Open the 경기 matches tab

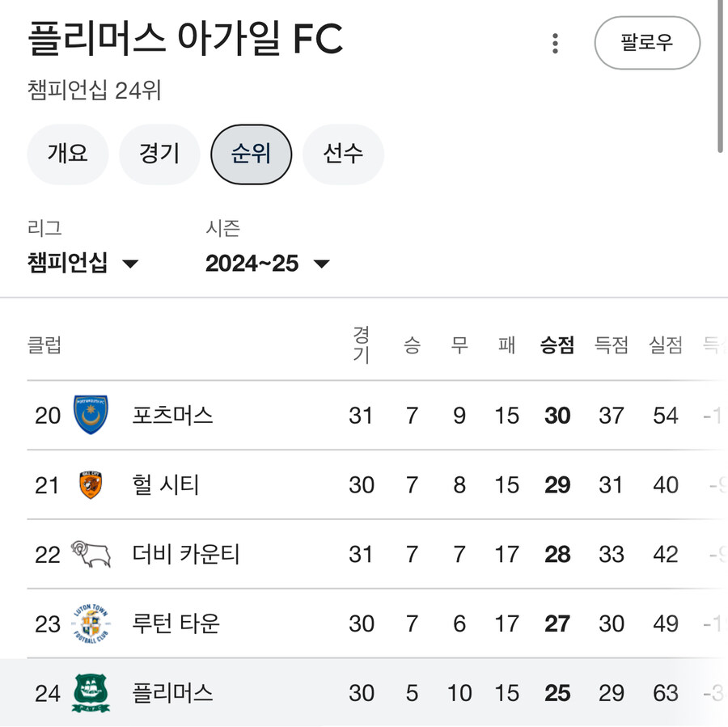(x=159, y=154)
